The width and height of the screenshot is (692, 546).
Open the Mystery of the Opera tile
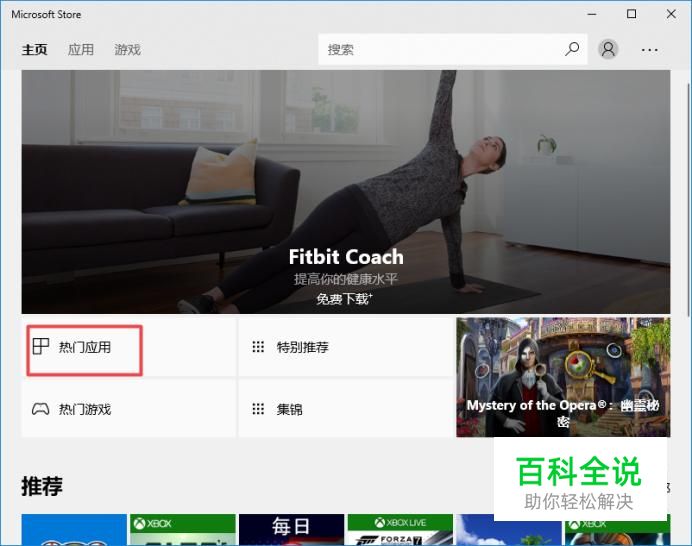coord(563,377)
